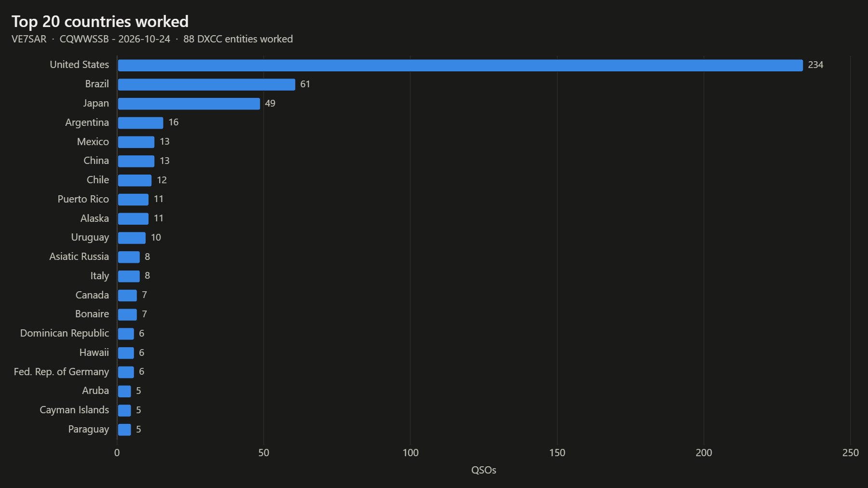Screen dimensions: 868x488
Task: Click the x-axis tick '200'
Action: coord(704,453)
